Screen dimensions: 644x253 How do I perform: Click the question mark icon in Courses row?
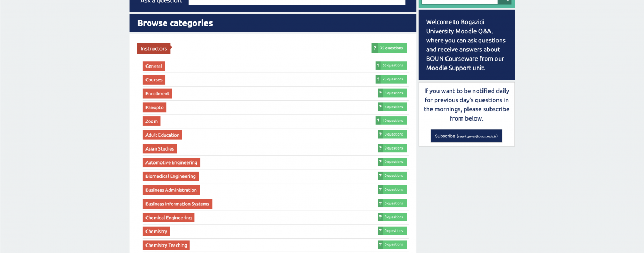[378, 79]
